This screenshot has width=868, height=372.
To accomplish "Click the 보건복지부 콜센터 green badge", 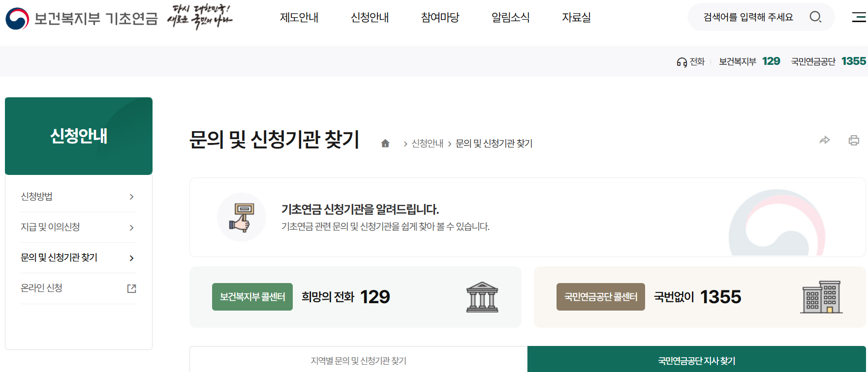I will click(x=252, y=297).
